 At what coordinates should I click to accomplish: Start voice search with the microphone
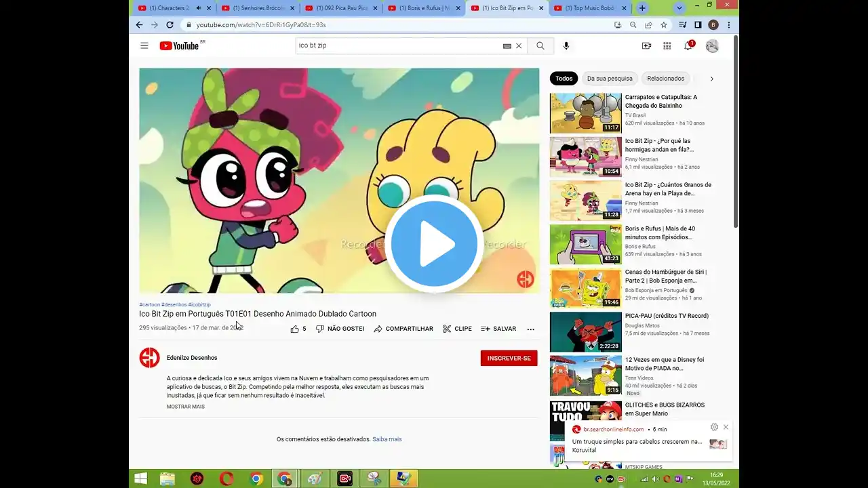point(566,45)
